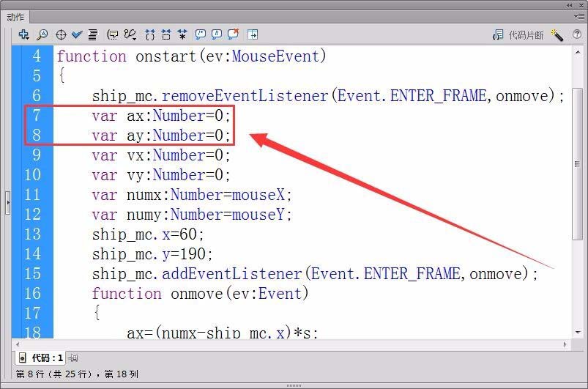
Task: Click the 'function onstart(ev:MouseEvent)' line
Action: tap(191, 56)
